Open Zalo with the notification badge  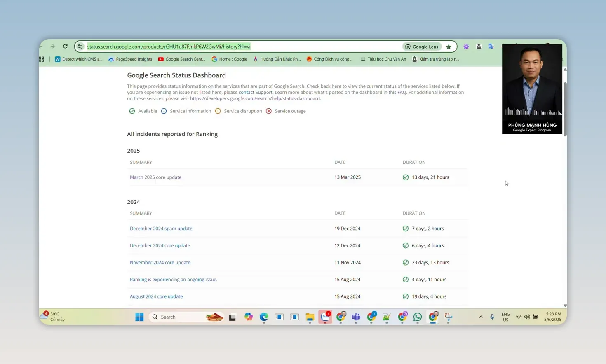325,317
